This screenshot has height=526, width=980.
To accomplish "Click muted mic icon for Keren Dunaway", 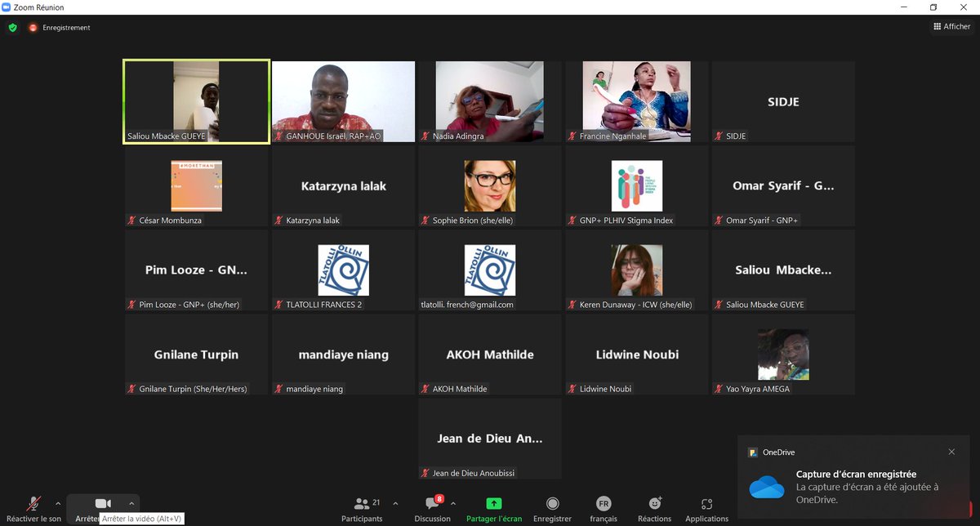I will click(572, 305).
